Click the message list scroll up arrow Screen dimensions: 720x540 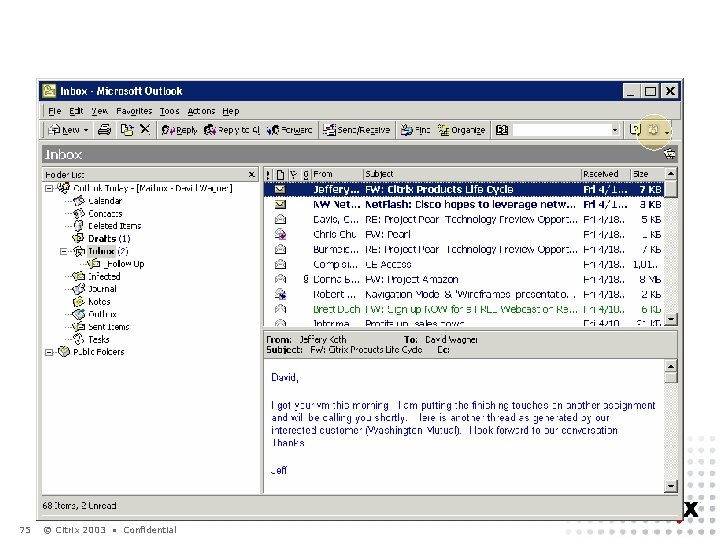[671, 174]
